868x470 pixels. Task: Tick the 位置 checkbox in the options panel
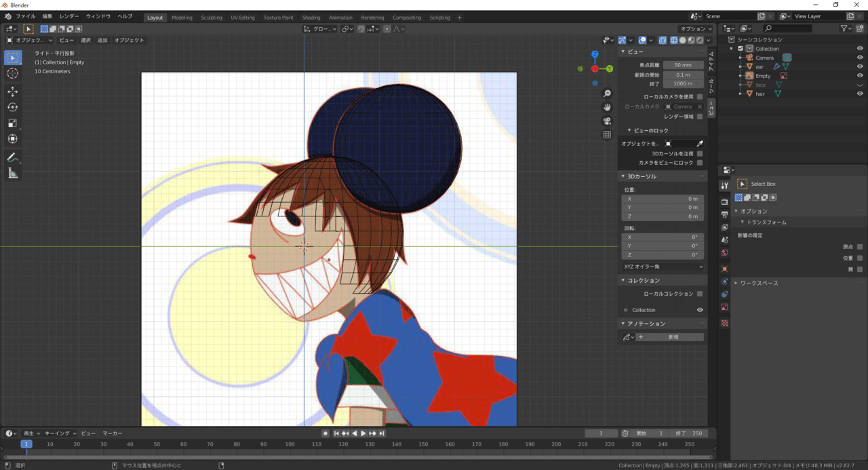coord(860,258)
